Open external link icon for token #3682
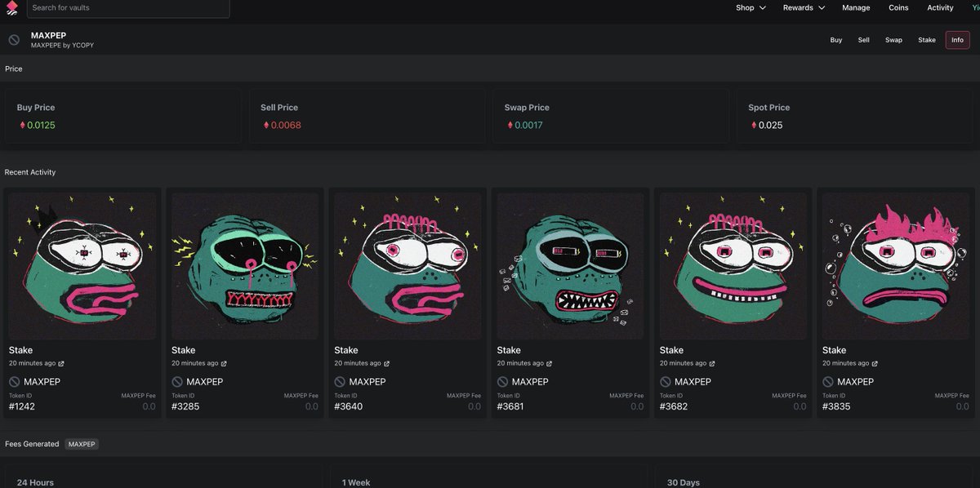 click(x=712, y=364)
